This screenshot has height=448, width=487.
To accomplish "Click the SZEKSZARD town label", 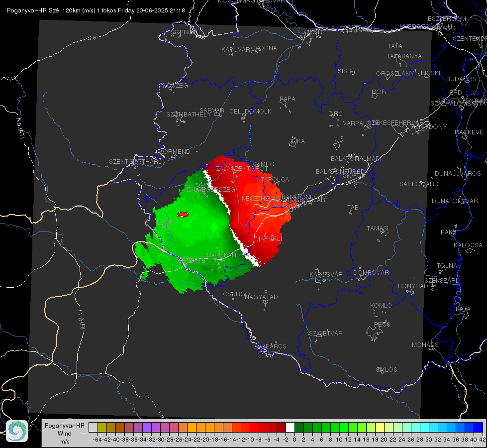I will tap(442, 281).
